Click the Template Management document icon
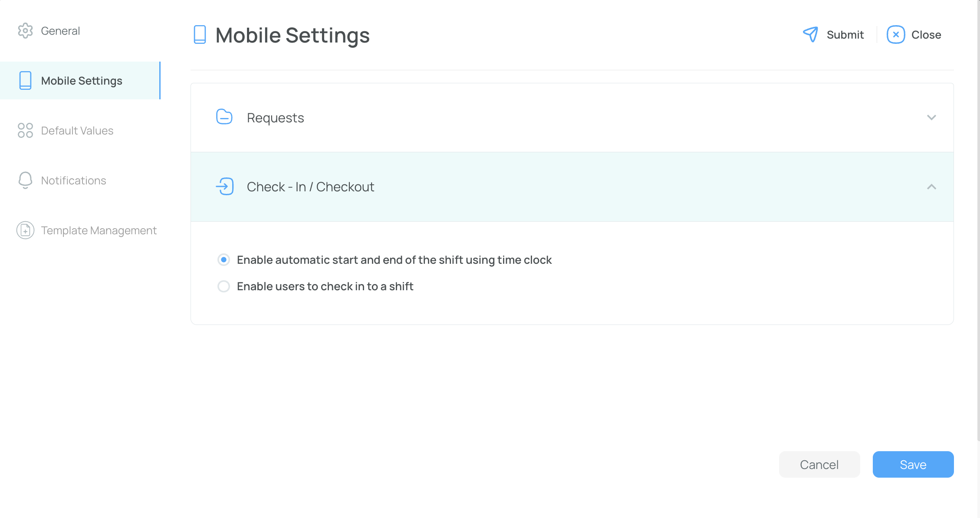The width and height of the screenshot is (980, 518). click(25, 230)
